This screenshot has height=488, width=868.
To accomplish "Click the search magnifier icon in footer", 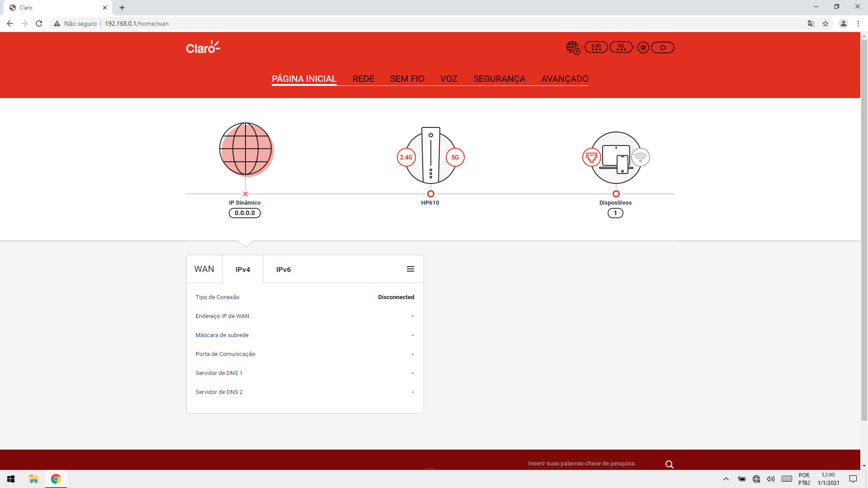I will (x=670, y=464).
